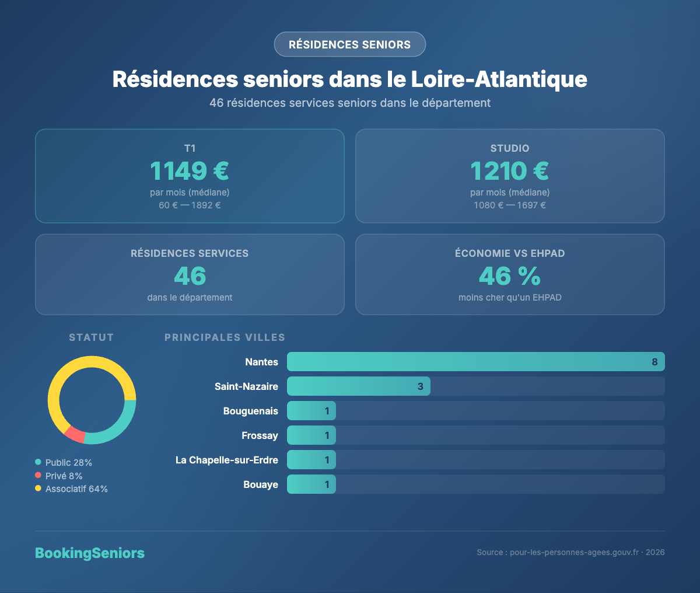This screenshot has width=700, height=593.
Task: Click the Saint-Nazaire bar
Action: [x=358, y=386]
